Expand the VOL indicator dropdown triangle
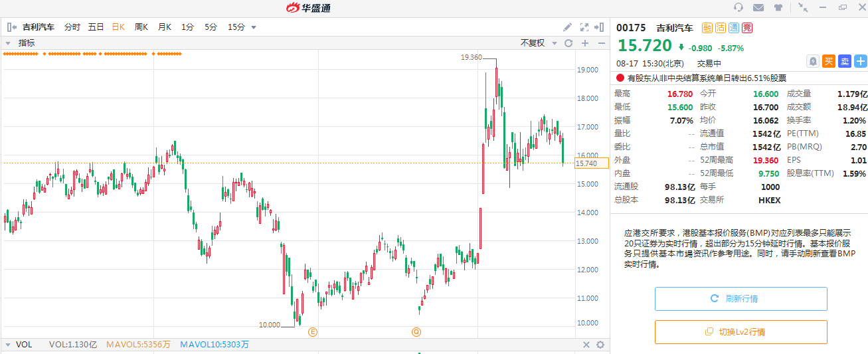The image size is (868, 354). [x=7, y=345]
